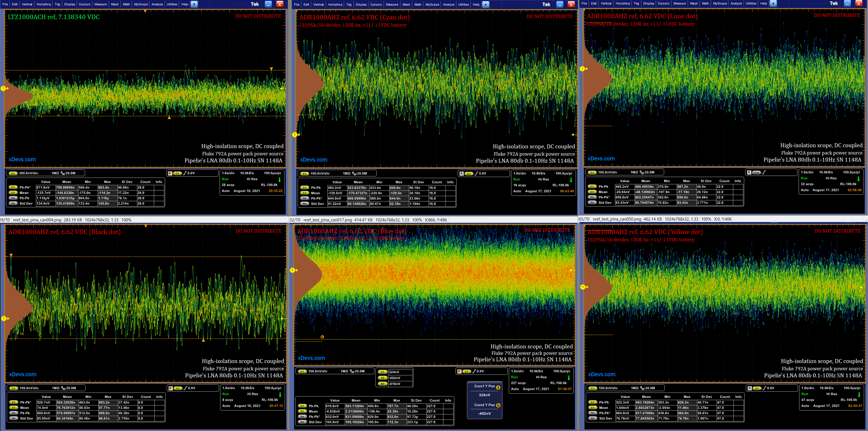
Task: Click the C1 channel badge showing 300.0nV/div
Action: pyautogui.click(x=13, y=173)
